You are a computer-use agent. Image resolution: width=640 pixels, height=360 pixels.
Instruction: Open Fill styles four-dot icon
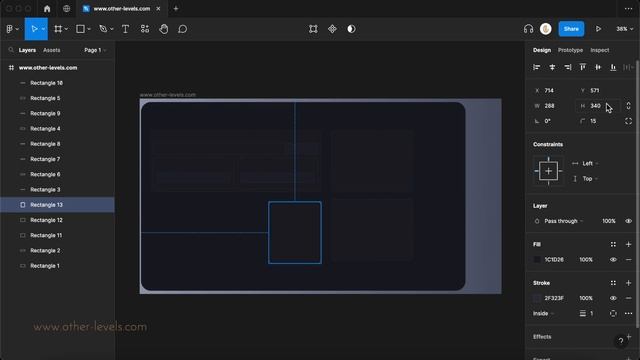(x=613, y=244)
